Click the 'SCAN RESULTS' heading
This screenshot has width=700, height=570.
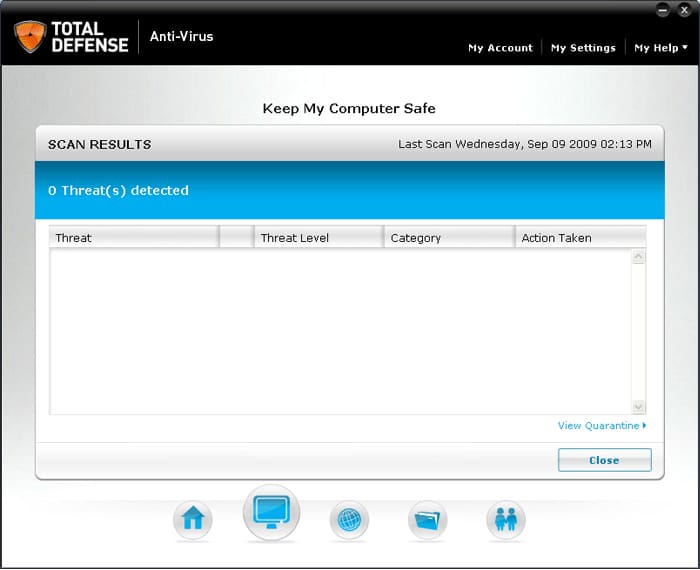click(100, 145)
